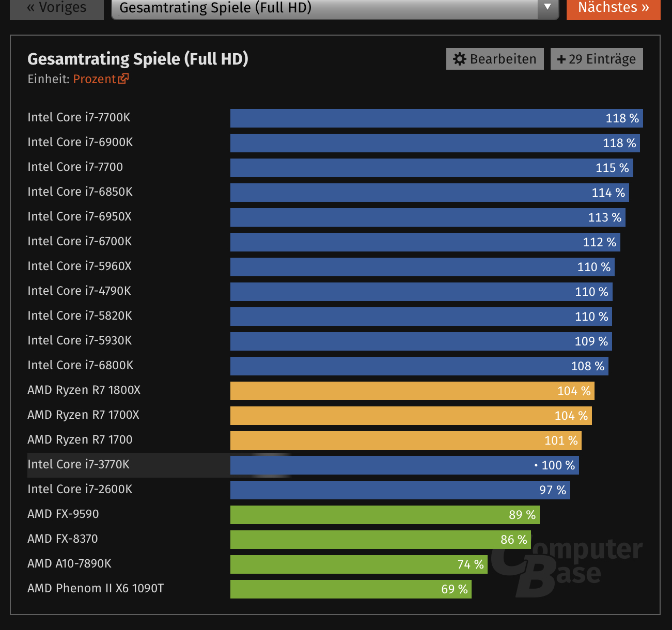Select Intel Core i7-7700K label
Viewport: 672px width, 630px height.
[79, 117]
